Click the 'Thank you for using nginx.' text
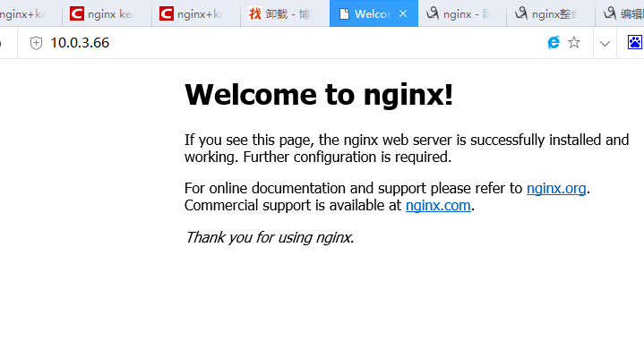 [x=270, y=237]
